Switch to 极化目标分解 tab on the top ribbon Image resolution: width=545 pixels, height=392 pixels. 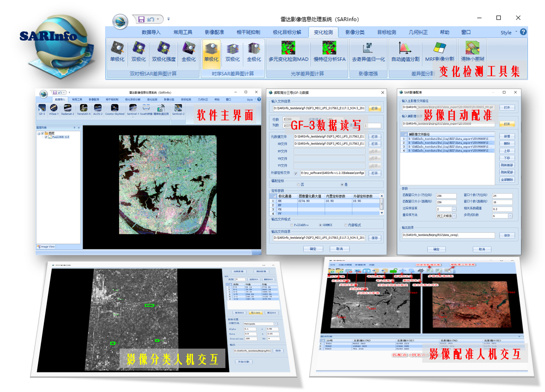(x=287, y=32)
